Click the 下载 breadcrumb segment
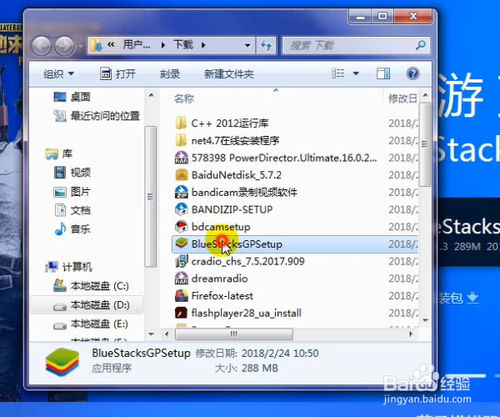Image resolution: width=500 pixels, height=417 pixels. click(183, 44)
